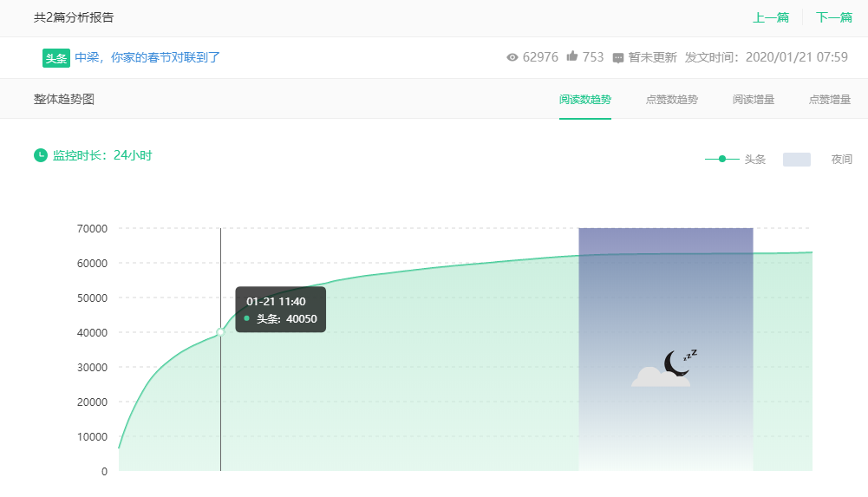Toggle the 头条 series in legend
Image resolution: width=868 pixels, height=497 pixels.
[x=735, y=160]
